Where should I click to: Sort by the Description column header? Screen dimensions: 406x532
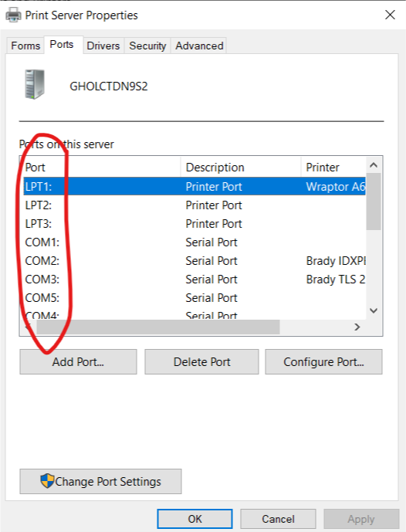coord(241,167)
